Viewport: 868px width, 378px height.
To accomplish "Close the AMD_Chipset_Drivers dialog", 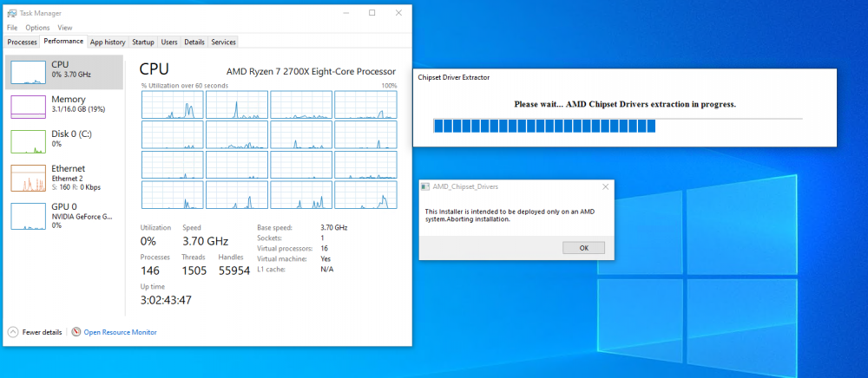I will [x=605, y=186].
